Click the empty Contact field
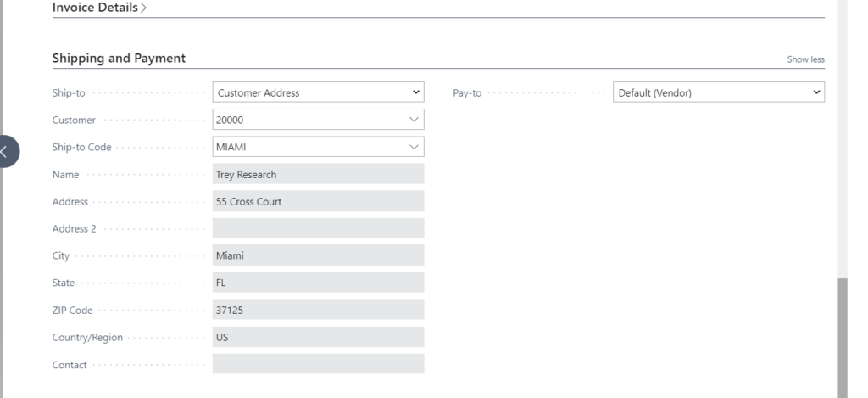The height and width of the screenshot is (398, 868). [319, 364]
